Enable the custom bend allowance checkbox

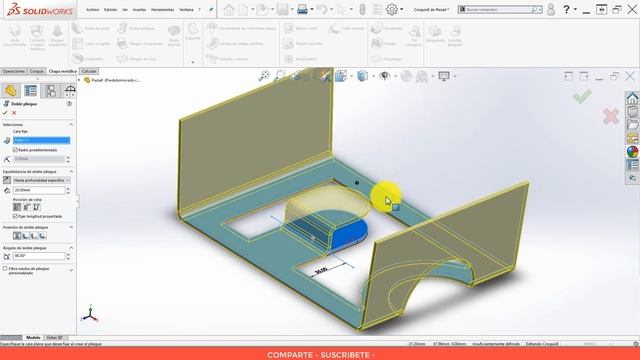pos(5,269)
